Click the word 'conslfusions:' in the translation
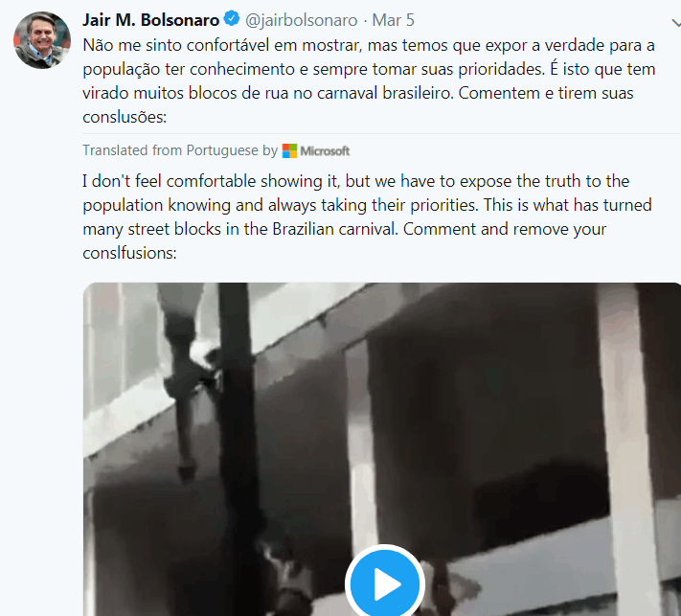 [132, 255]
